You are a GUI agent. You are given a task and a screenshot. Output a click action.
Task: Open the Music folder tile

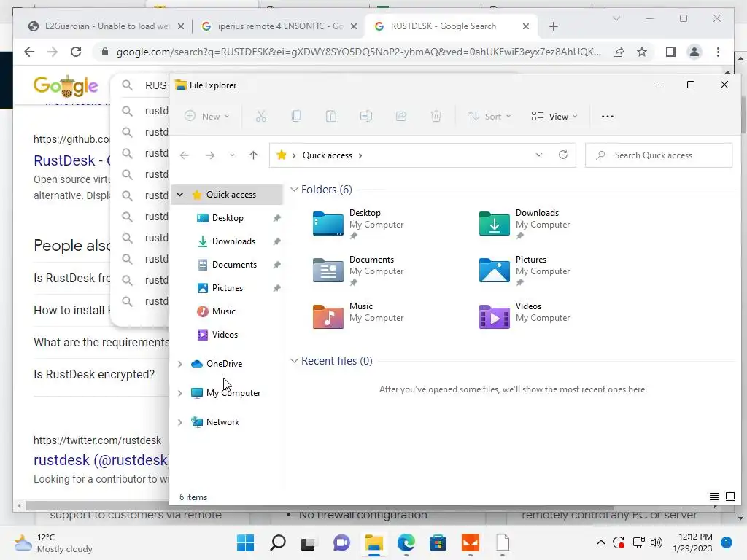(x=358, y=316)
